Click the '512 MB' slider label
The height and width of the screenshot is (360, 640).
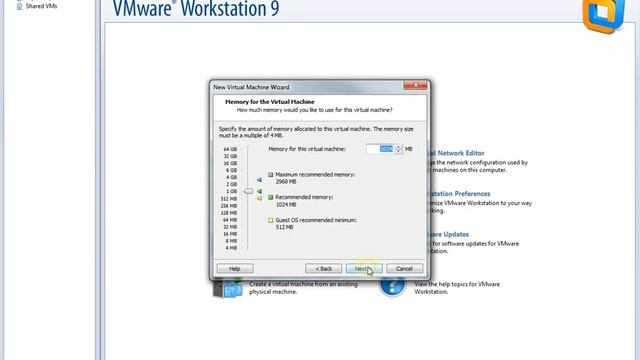tap(229, 199)
